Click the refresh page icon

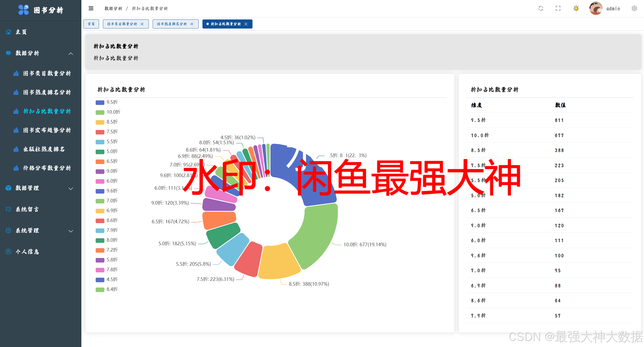(541, 9)
